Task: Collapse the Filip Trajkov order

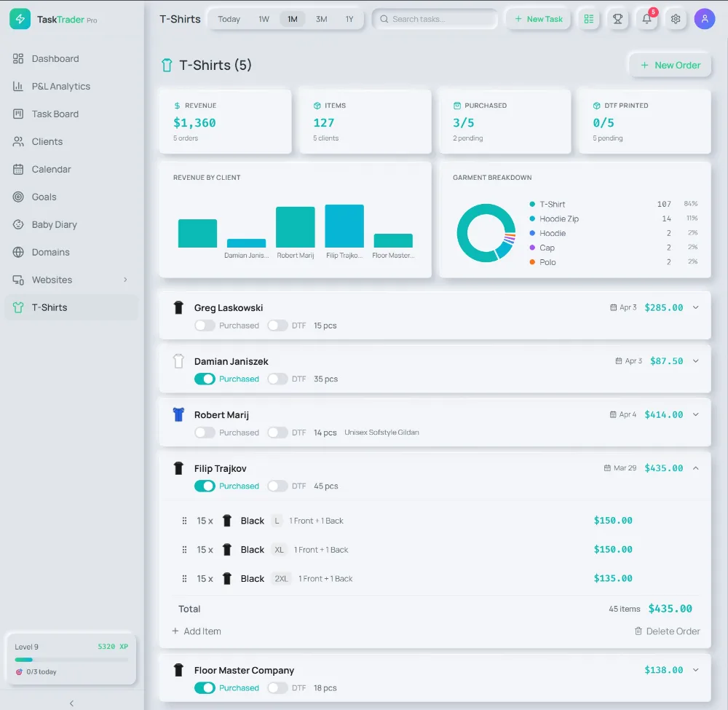Action: tap(695, 468)
